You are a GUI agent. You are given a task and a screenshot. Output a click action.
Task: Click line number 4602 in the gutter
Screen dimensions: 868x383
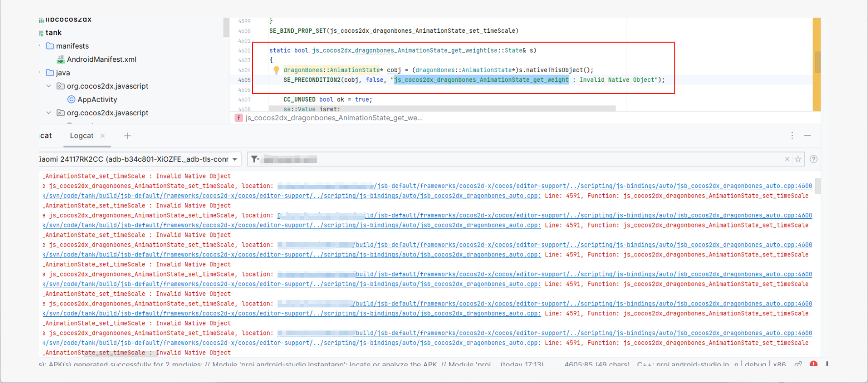(x=244, y=51)
